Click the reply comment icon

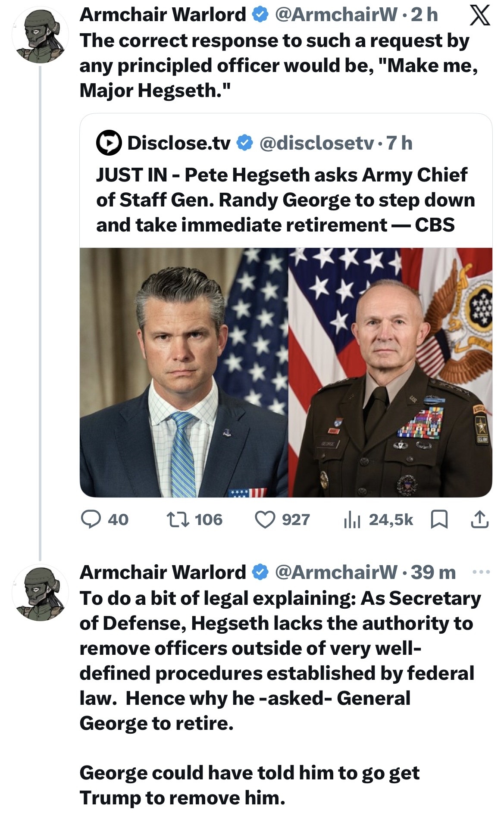[91, 519]
